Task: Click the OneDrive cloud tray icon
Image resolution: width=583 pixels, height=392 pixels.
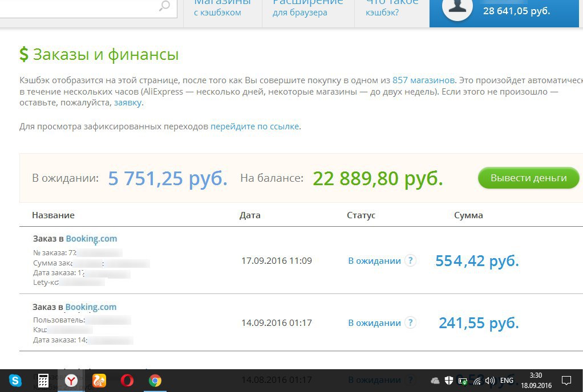Action: click(x=435, y=381)
